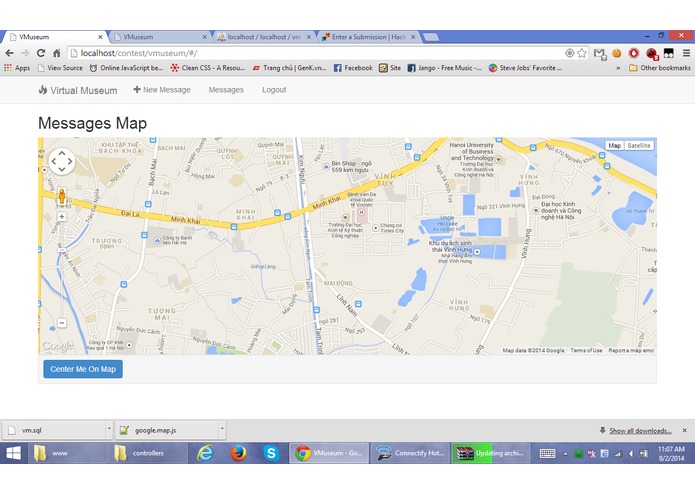This screenshot has width=695, height=494.
Task: Open New Message in navbar
Action: click(162, 90)
